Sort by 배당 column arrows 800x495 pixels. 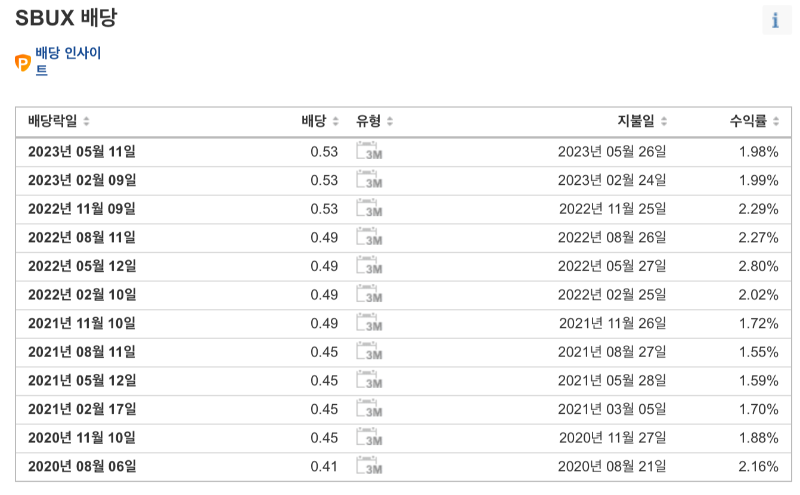tap(336, 121)
